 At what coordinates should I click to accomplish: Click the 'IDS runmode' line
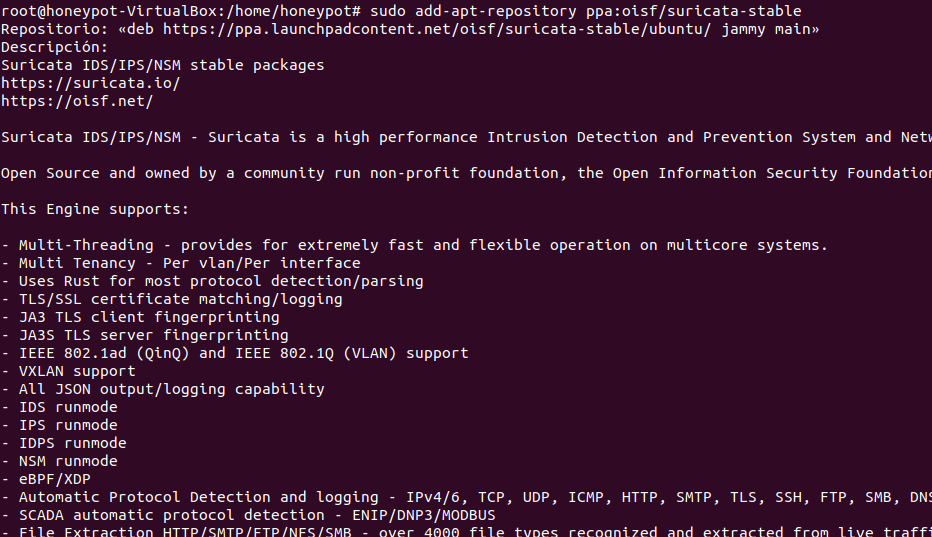[59, 407]
